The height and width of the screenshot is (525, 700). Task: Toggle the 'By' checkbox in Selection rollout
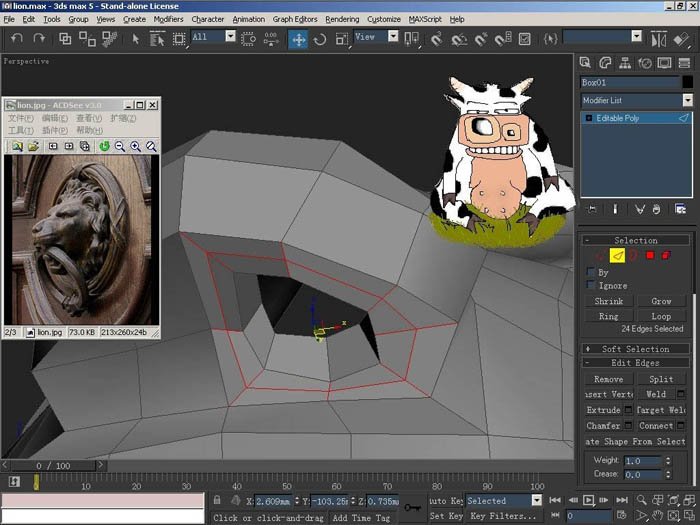coord(591,272)
